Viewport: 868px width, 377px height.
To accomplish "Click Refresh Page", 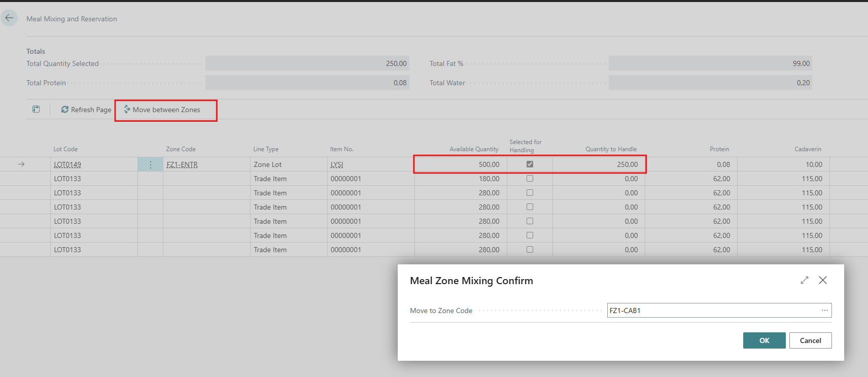I will [86, 110].
